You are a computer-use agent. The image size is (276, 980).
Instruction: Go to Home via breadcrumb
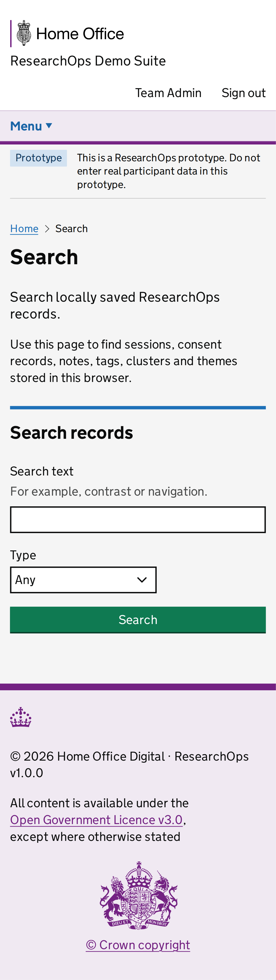point(24,229)
